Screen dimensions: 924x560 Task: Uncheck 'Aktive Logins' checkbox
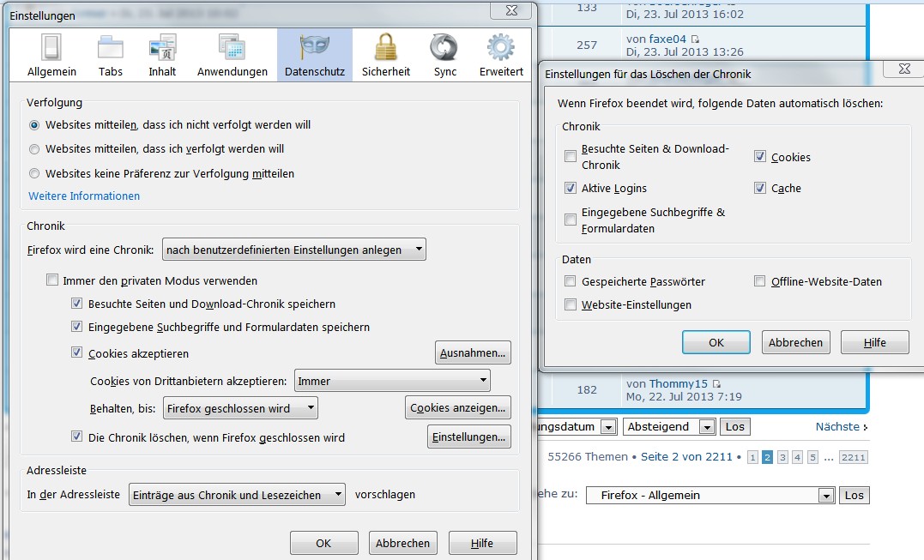click(x=571, y=188)
